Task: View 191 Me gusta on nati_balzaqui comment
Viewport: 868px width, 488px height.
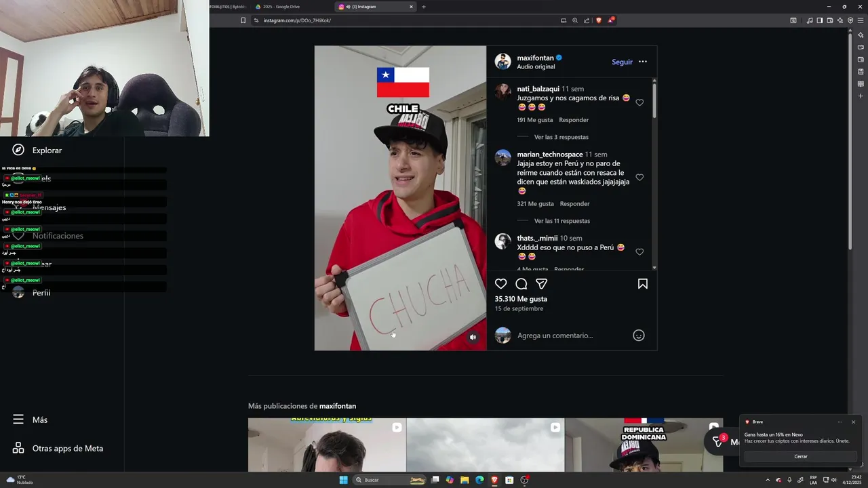Action: [x=534, y=120]
